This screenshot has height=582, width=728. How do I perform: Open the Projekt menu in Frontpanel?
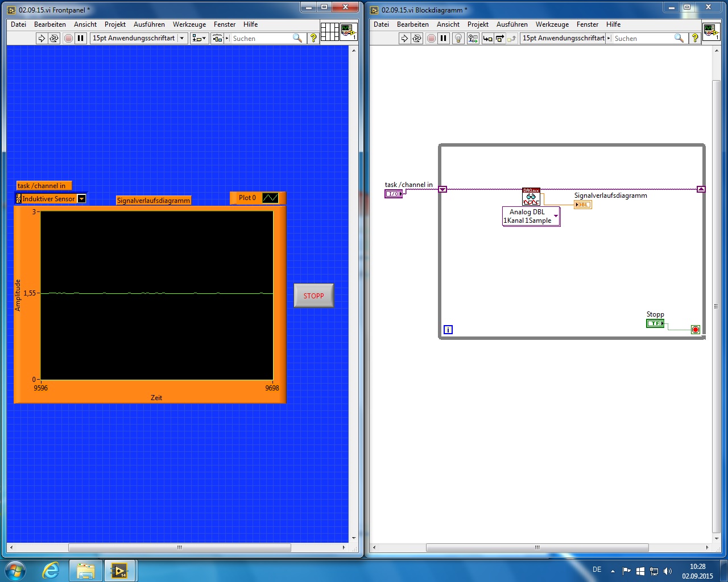pyautogui.click(x=115, y=24)
